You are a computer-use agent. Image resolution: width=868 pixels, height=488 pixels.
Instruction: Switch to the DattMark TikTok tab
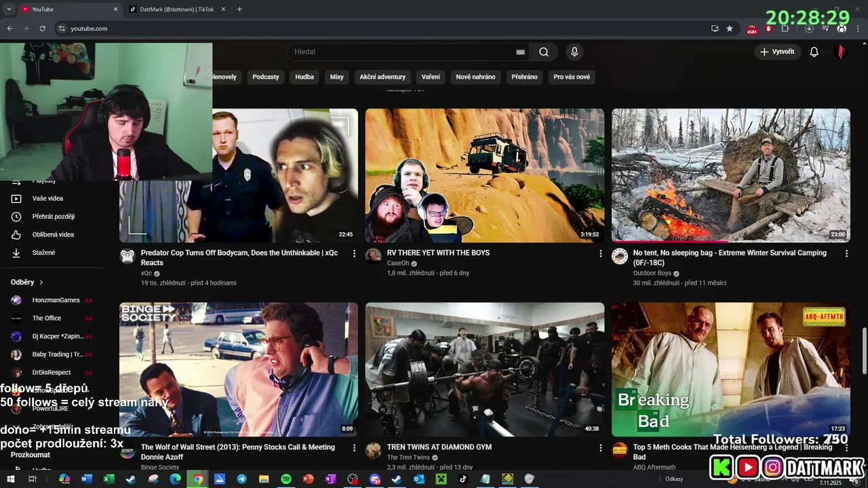point(176,9)
